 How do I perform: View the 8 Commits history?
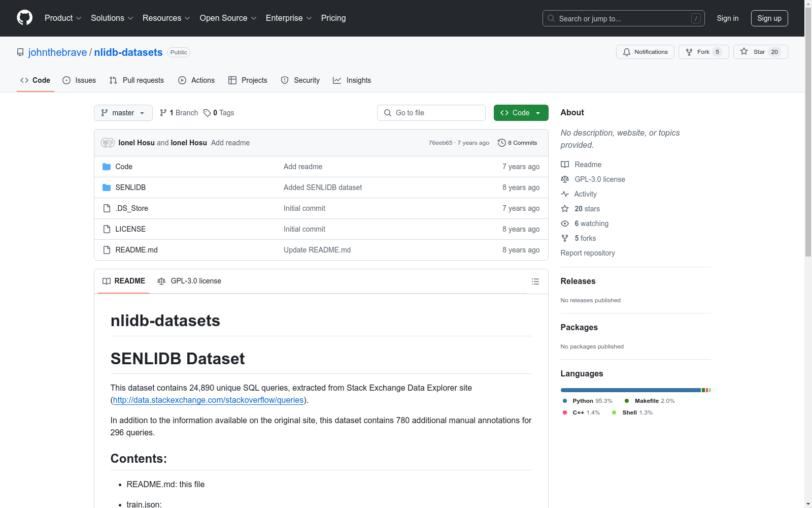(518, 143)
